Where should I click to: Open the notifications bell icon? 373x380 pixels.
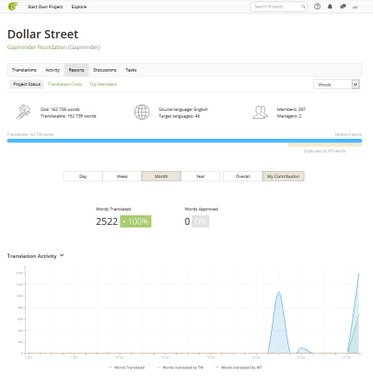point(330,6)
